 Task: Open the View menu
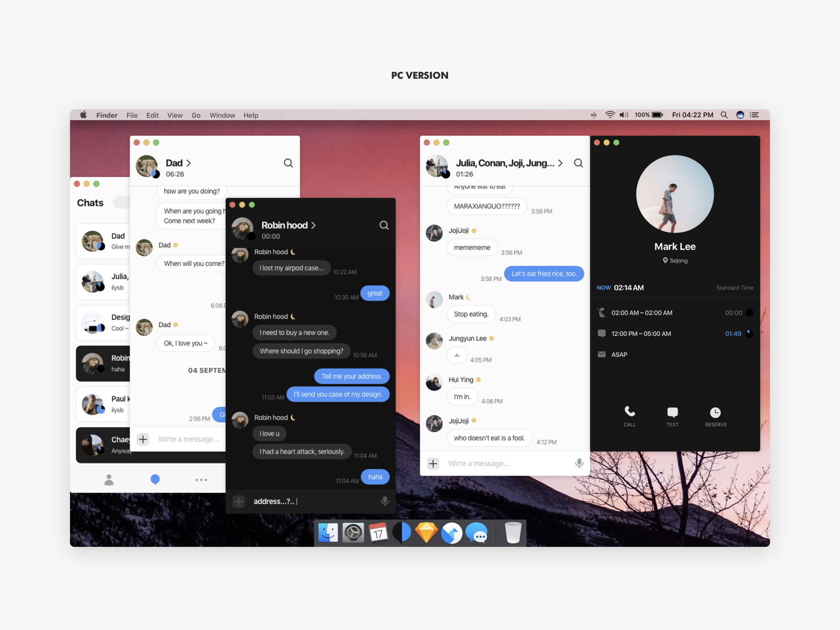tap(175, 115)
